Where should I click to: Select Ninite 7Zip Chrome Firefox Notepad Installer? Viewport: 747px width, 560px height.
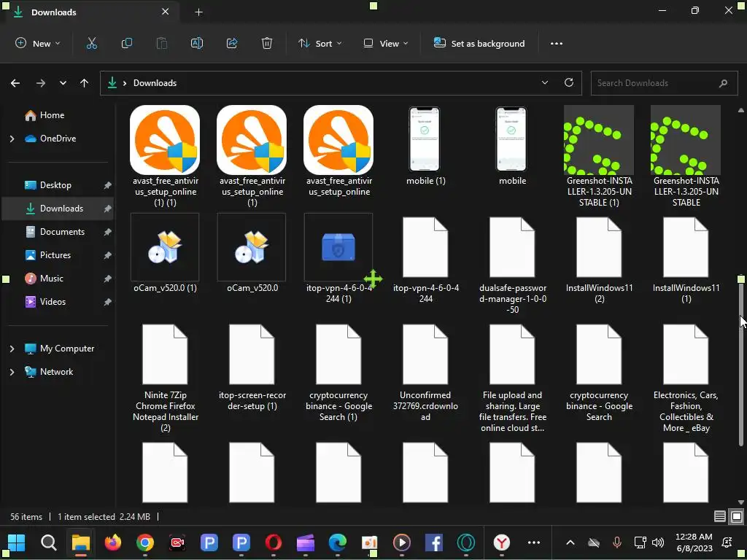coord(165,378)
